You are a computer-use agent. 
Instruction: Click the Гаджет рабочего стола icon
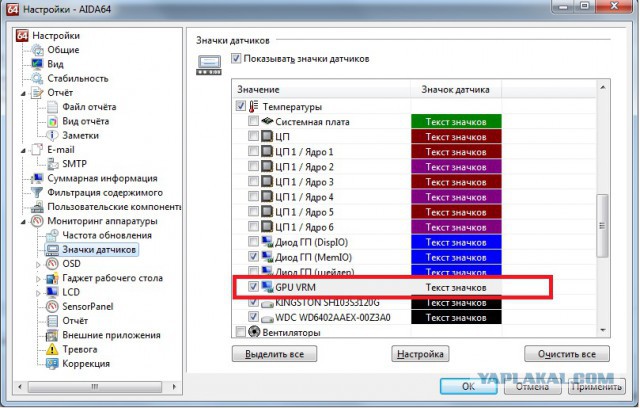coord(52,278)
